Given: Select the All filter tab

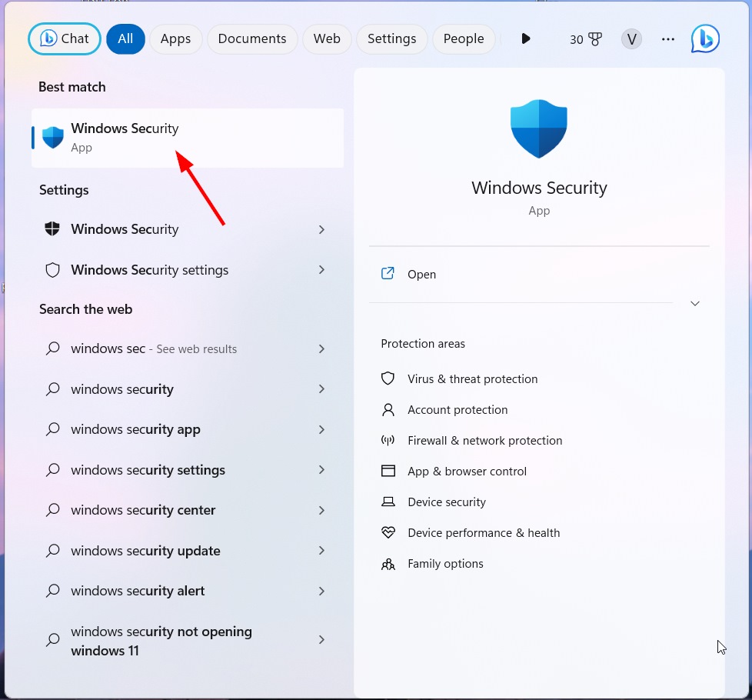Looking at the screenshot, I should click(125, 39).
